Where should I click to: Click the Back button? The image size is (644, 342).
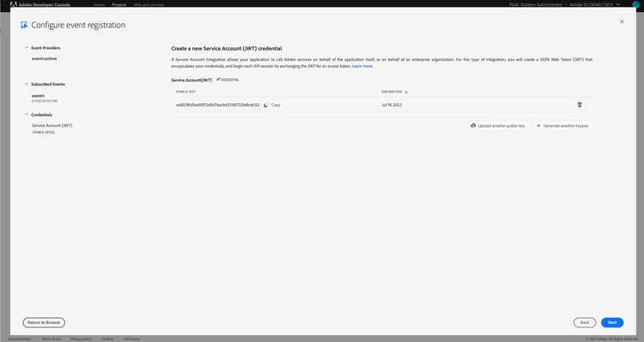tap(585, 323)
